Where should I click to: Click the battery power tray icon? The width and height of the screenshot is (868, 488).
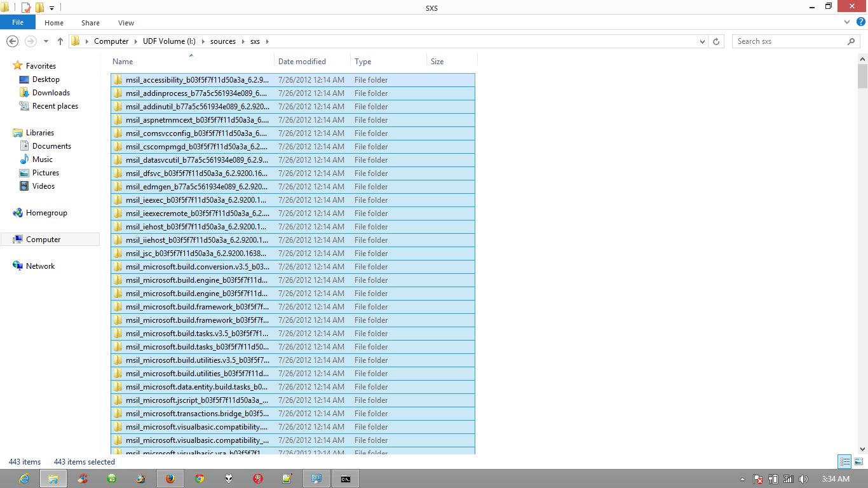(x=773, y=479)
